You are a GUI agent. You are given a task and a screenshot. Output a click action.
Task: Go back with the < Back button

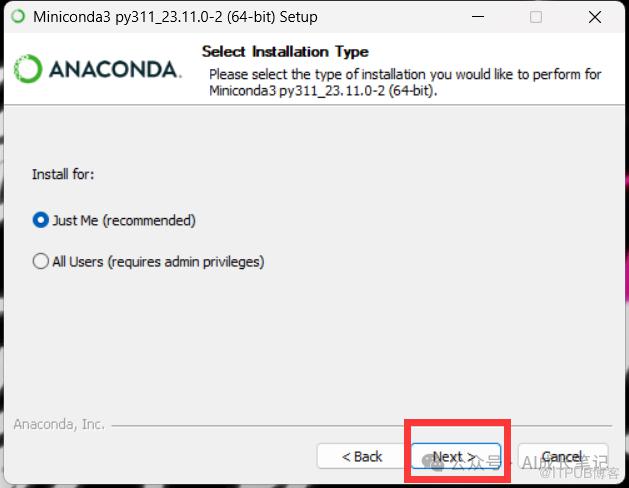[361, 456]
